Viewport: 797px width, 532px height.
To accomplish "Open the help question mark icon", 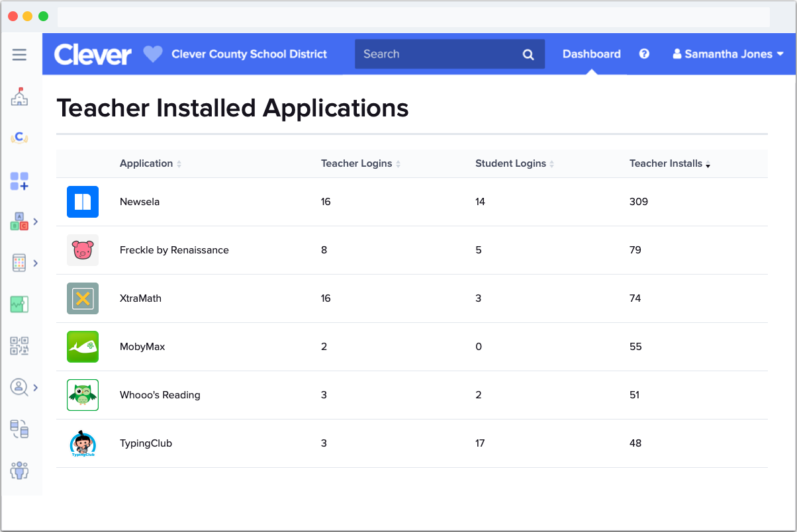I will (644, 54).
